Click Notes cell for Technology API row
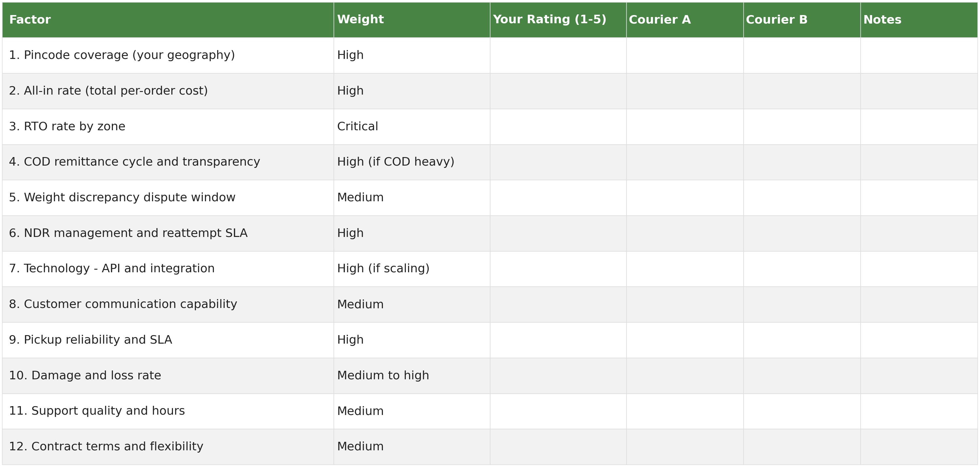This screenshot has width=980, height=467. [919, 269]
